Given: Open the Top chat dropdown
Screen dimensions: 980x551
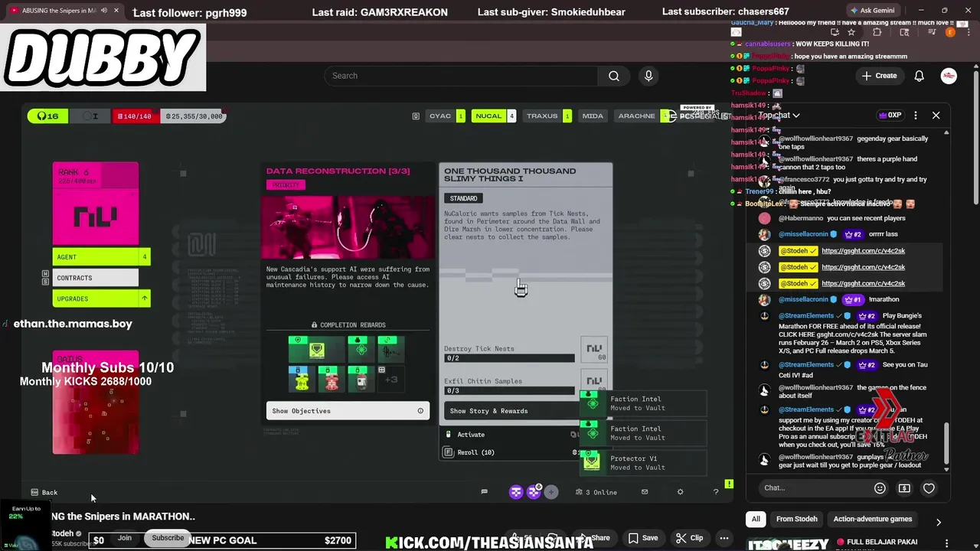Looking at the screenshot, I should (x=779, y=116).
